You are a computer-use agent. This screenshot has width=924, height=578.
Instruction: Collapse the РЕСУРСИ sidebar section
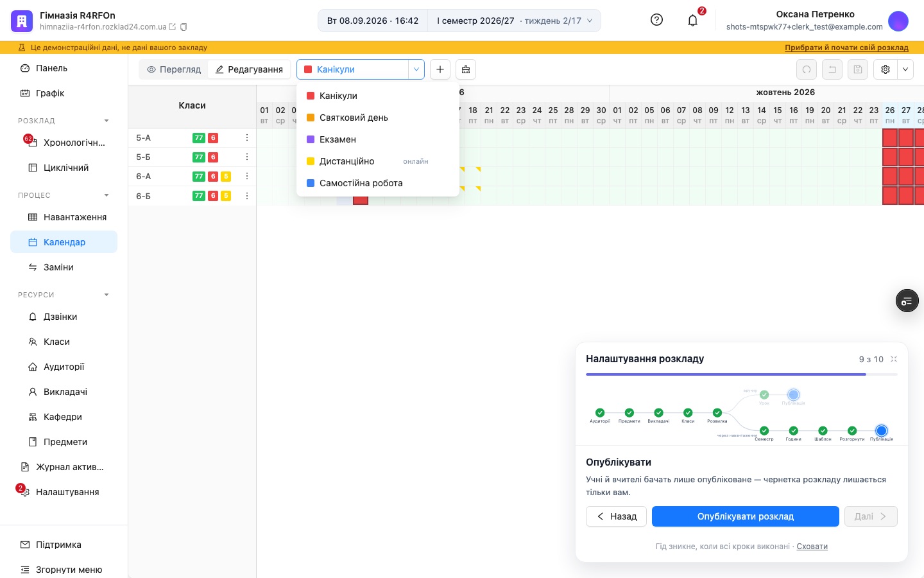[x=107, y=295]
